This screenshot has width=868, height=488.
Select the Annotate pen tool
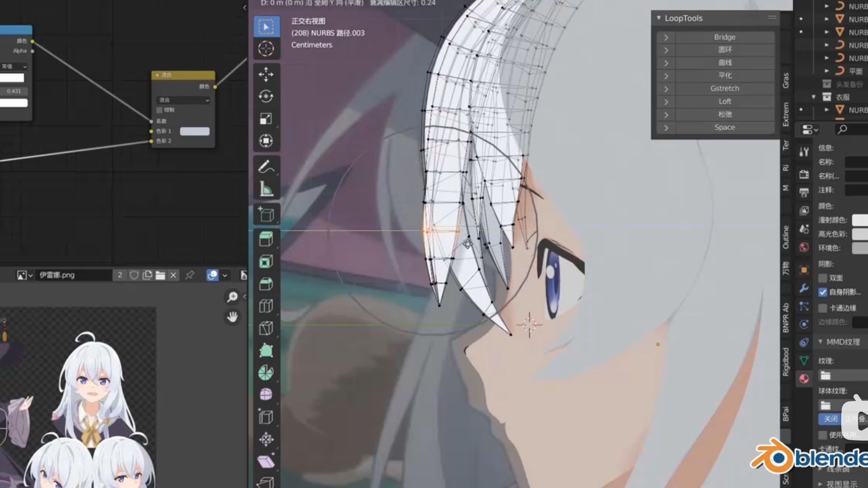(266, 167)
